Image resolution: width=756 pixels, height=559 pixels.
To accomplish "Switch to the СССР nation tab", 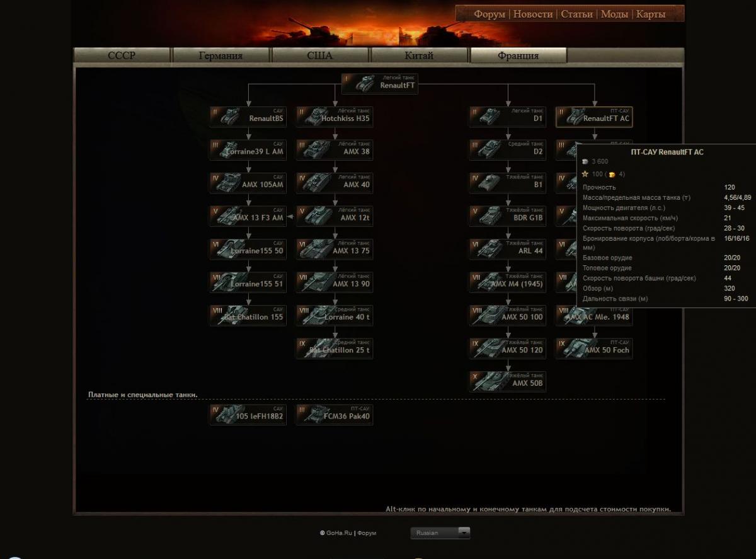I will point(122,55).
